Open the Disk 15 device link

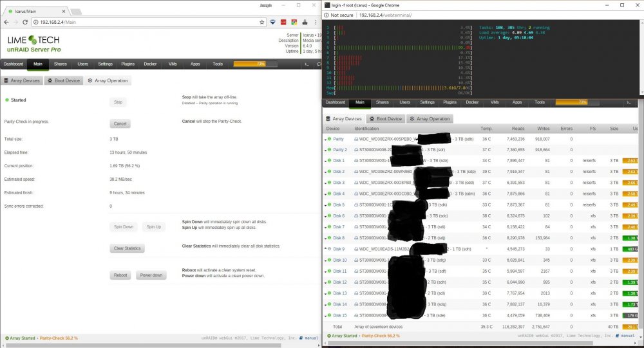(340, 316)
